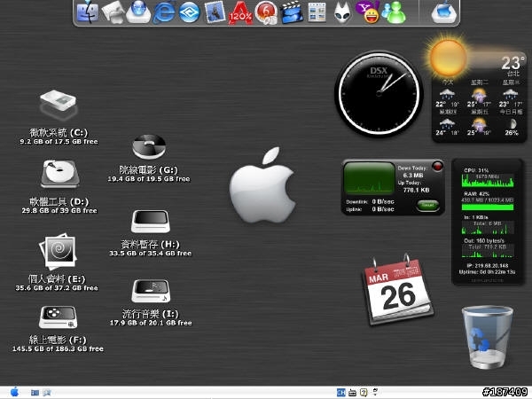Click the MAR 26 calendar widget
This screenshot has width=532, height=399.
coord(397,290)
